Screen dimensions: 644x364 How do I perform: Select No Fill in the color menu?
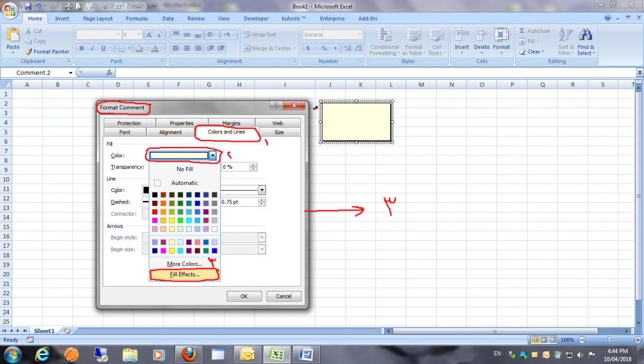coord(184,169)
